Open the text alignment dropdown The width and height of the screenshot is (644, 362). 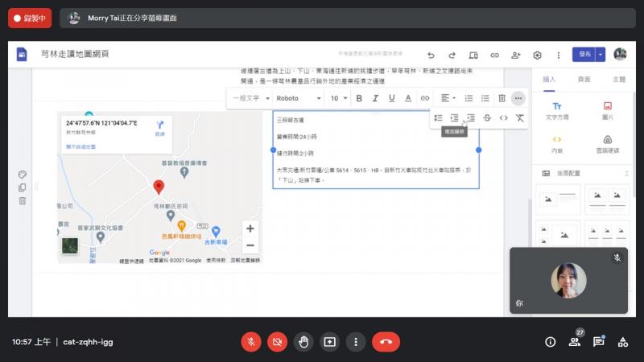pyautogui.click(x=448, y=98)
